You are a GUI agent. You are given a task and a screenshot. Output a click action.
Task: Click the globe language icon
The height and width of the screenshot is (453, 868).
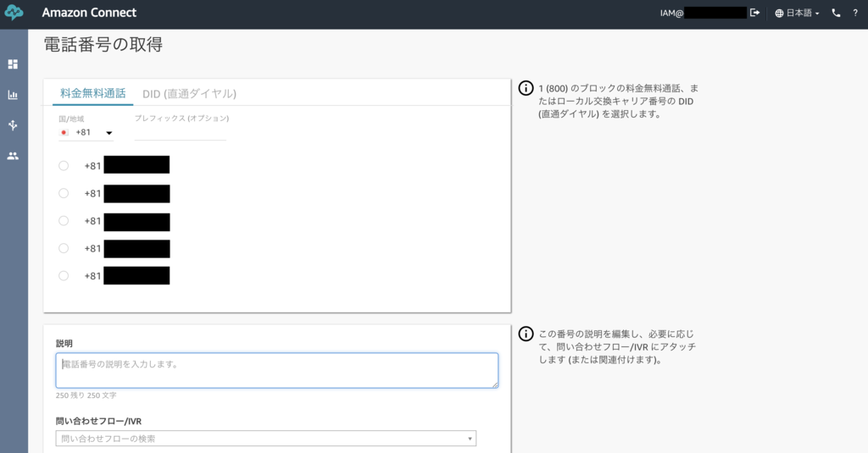[779, 14]
